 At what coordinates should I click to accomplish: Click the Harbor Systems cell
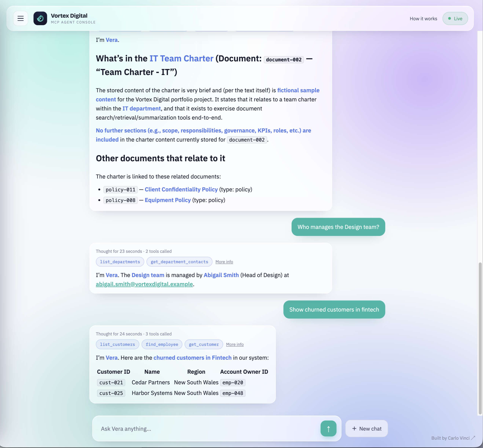(x=152, y=393)
